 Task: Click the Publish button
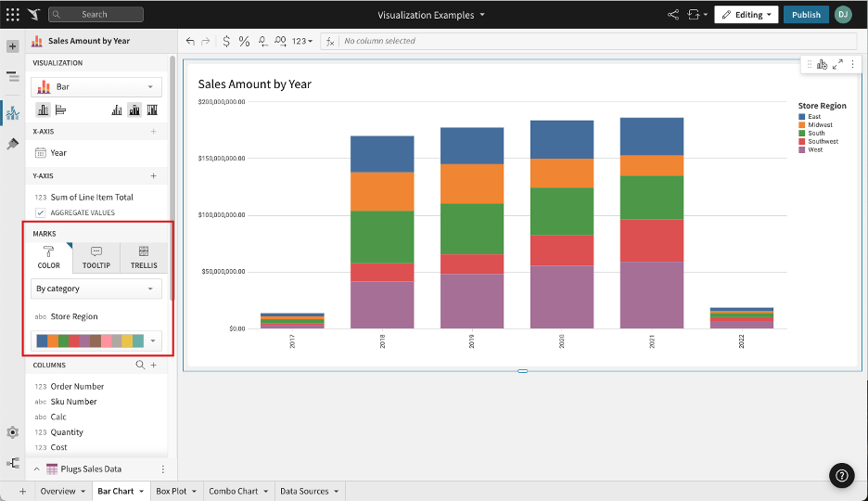click(806, 15)
